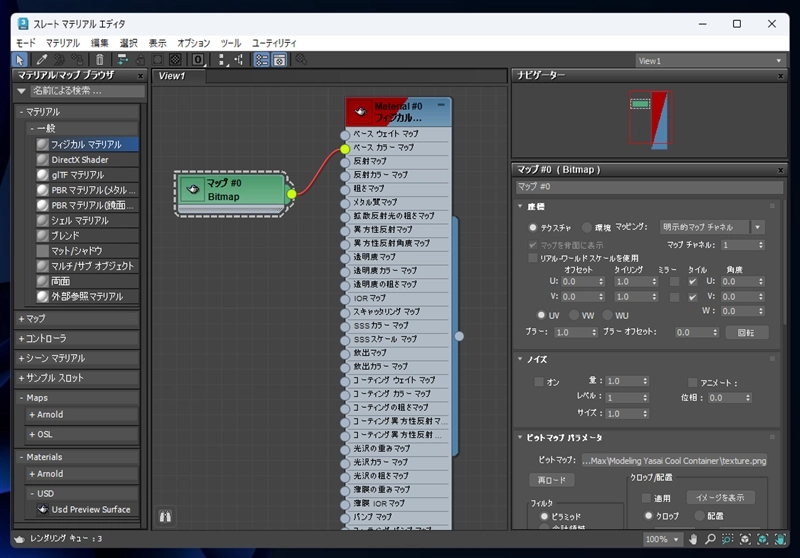
Task: Click Zoom Extents icon in bottom bar
Action: 745,539
